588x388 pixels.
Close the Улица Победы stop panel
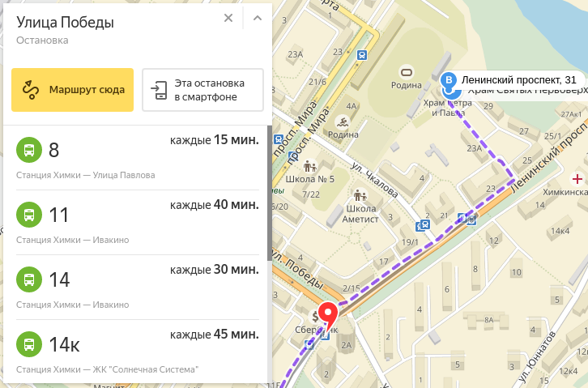tap(228, 18)
